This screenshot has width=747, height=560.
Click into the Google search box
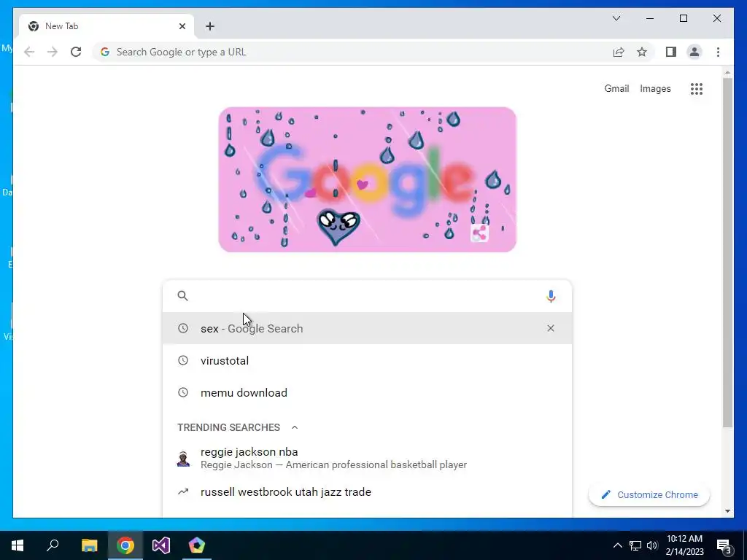click(367, 296)
